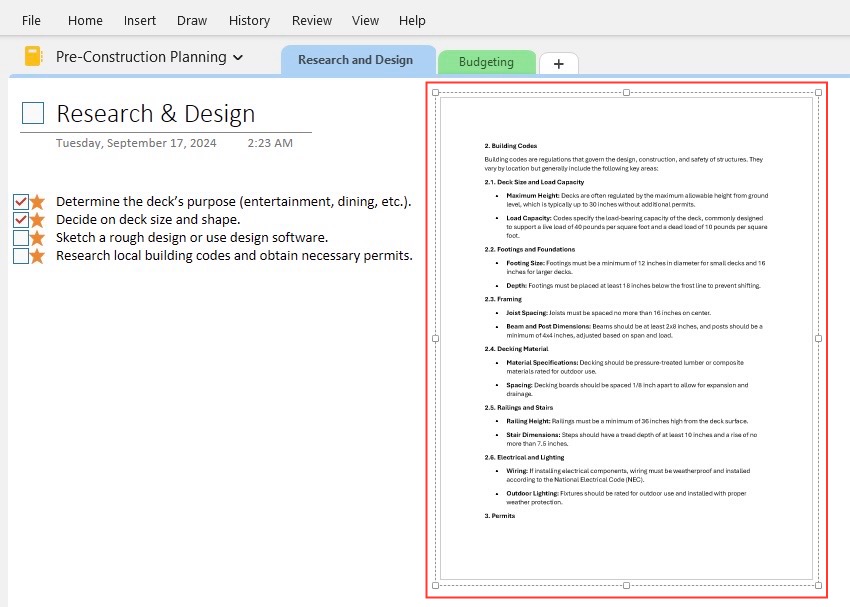Click the 2.4. Decking Material heading
This screenshot has height=607, width=850.
[516, 349]
